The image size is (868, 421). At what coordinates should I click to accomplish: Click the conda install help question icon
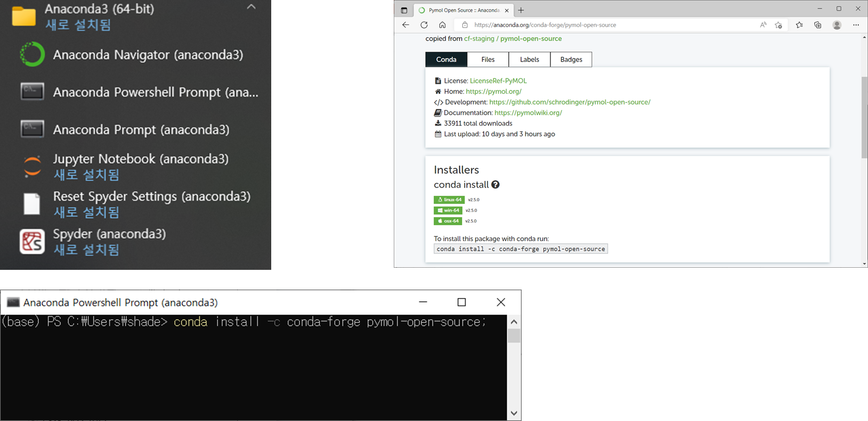pyautogui.click(x=496, y=185)
